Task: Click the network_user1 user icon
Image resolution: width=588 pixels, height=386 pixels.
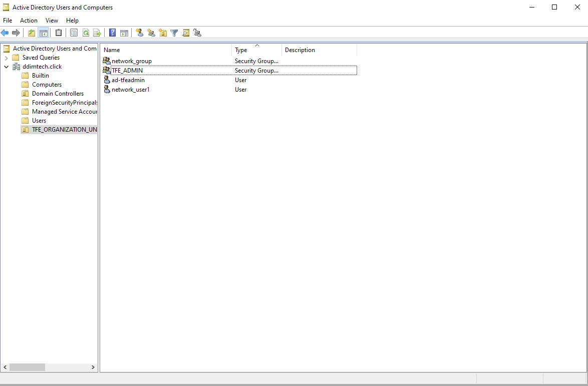Action: (x=107, y=89)
